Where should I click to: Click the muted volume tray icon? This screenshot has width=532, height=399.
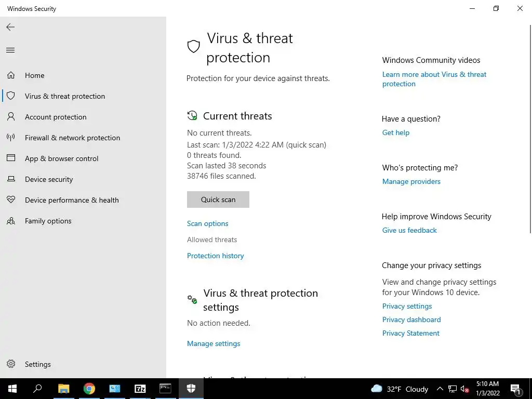(465, 389)
